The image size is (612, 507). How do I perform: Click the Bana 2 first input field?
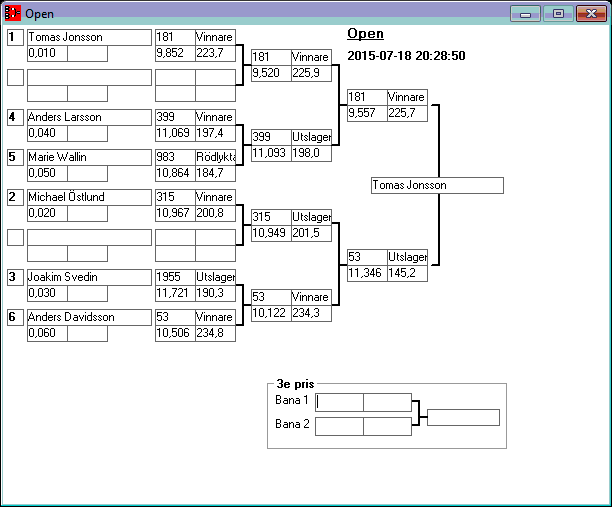click(339, 426)
